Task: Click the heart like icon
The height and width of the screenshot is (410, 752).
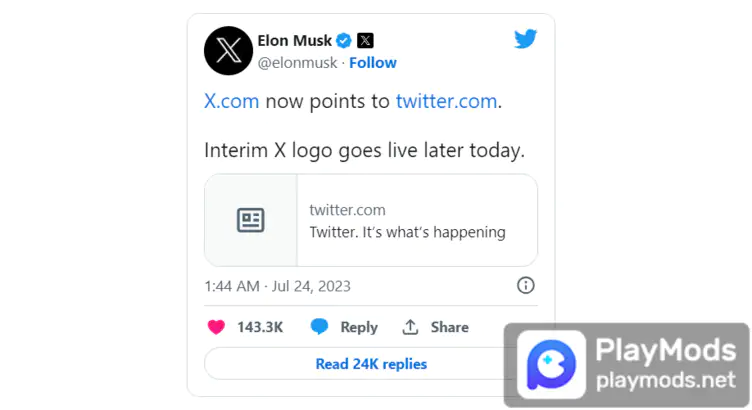Action: click(216, 327)
